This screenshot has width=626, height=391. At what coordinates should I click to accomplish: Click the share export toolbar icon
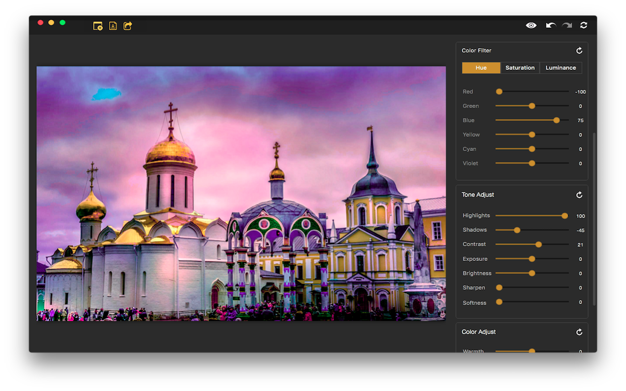128,26
